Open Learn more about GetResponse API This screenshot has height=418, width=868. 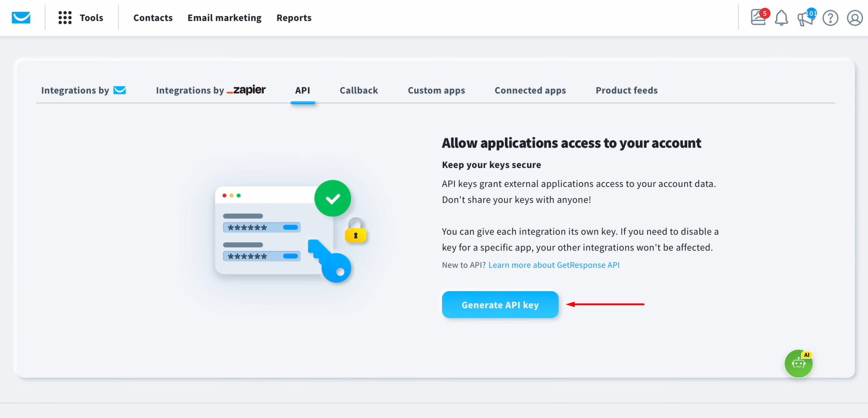554,265
